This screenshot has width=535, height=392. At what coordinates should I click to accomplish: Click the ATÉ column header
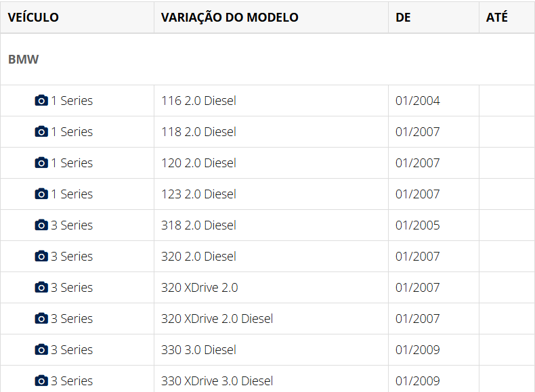[496, 18]
